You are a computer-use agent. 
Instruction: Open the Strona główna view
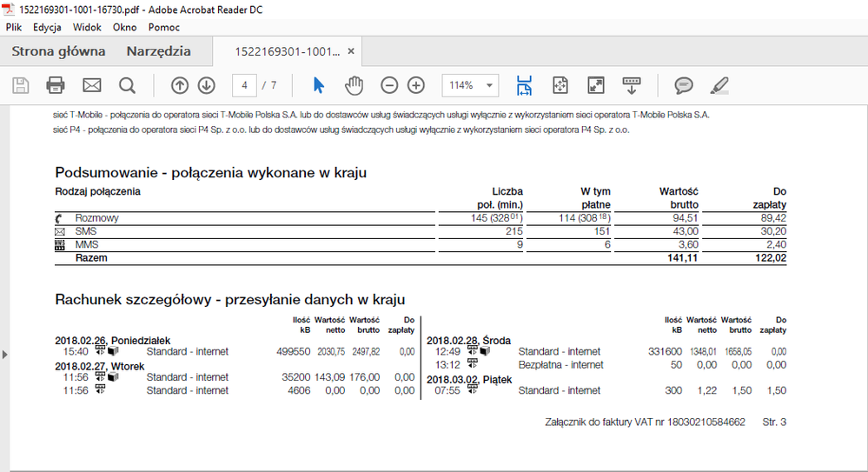pyautogui.click(x=58, y=51)
